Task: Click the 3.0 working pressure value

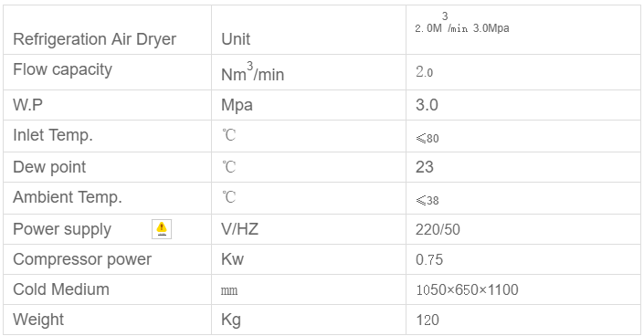Action: point(427,105)
